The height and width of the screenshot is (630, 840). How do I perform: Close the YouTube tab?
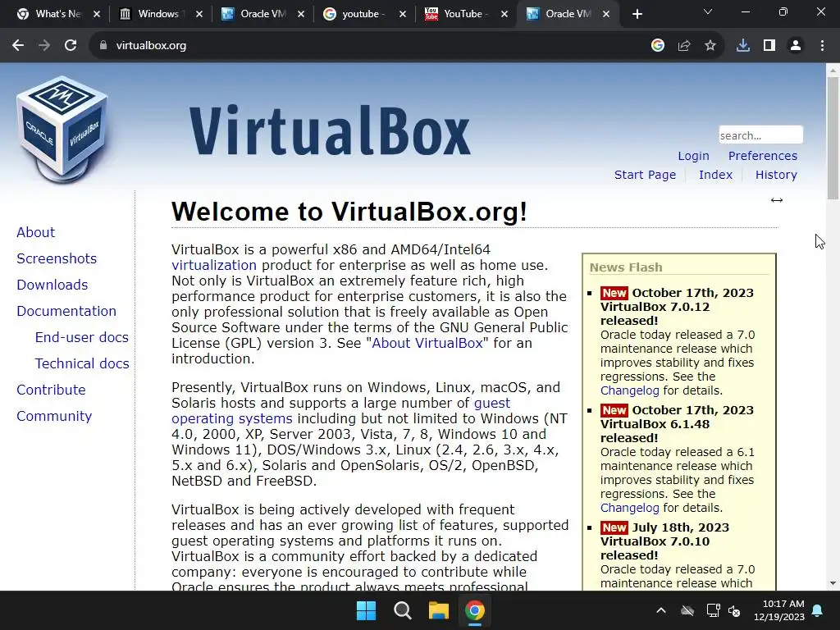pos(504,15)
